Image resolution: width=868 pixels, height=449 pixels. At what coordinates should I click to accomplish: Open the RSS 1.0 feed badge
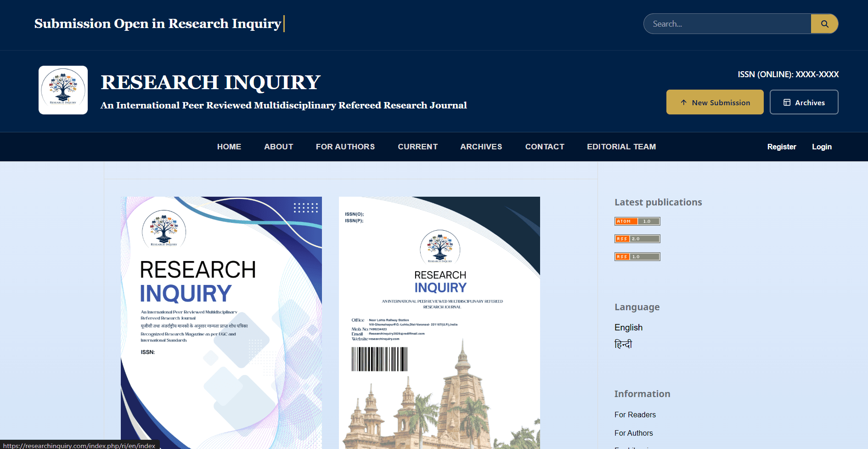(637, 257)
